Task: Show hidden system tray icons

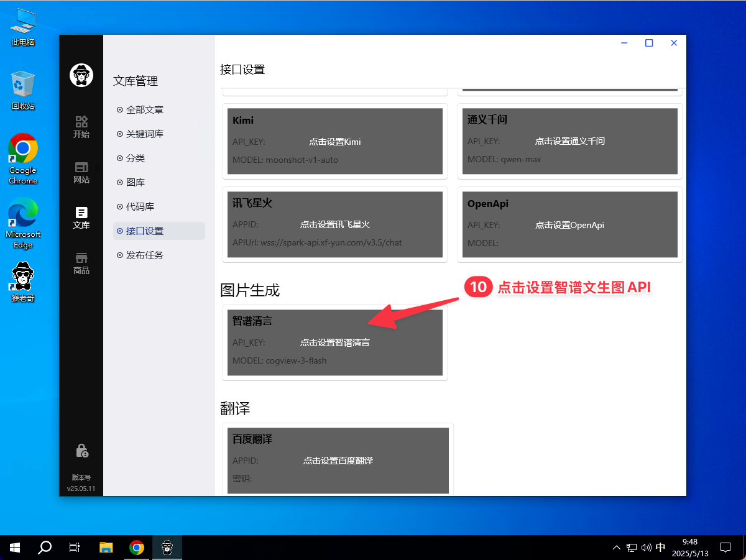Action: point(617,548)
